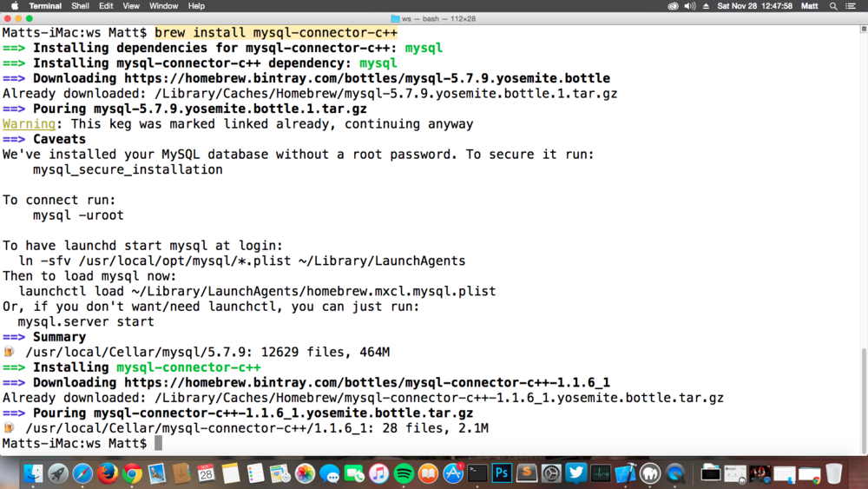Open the folder stack in Dock
868x489 pixels.
pyautogui.click(x=710, y=473)
